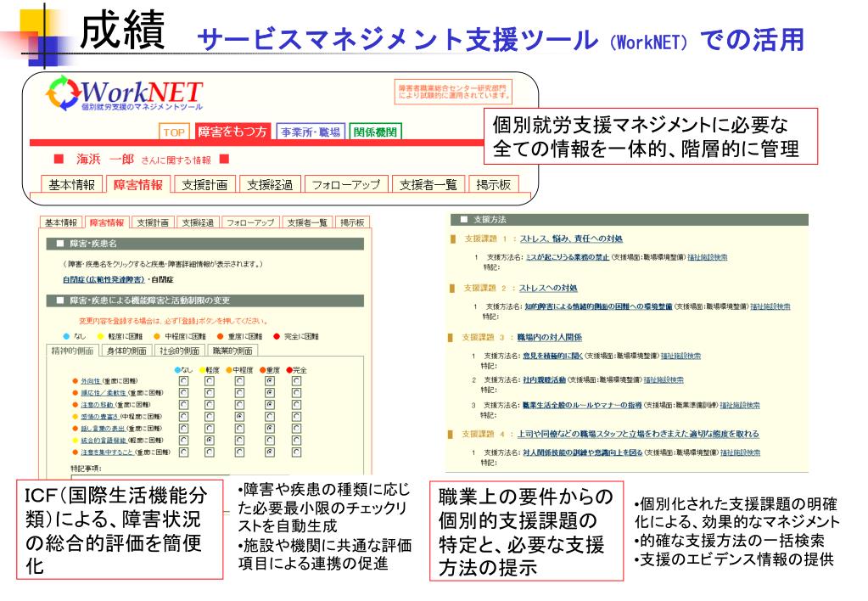Open the 統合的言語機能 item link
The image size is (868, 601).
coord(104,441)
